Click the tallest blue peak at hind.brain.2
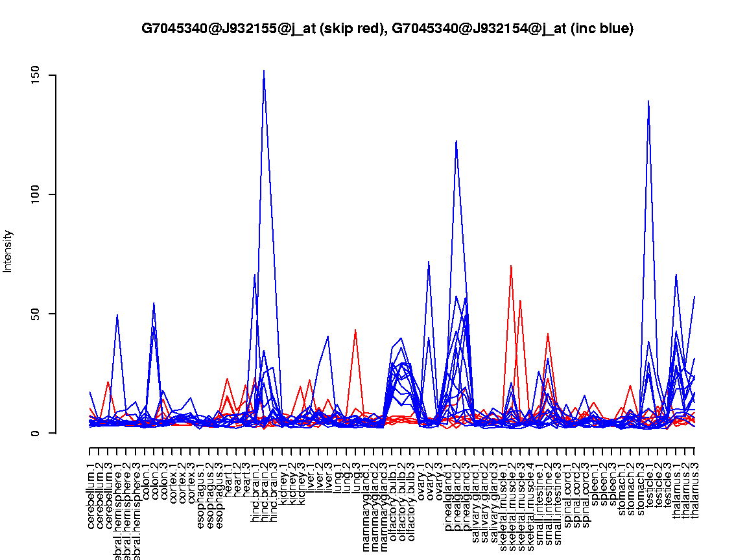 pos(264,71)
